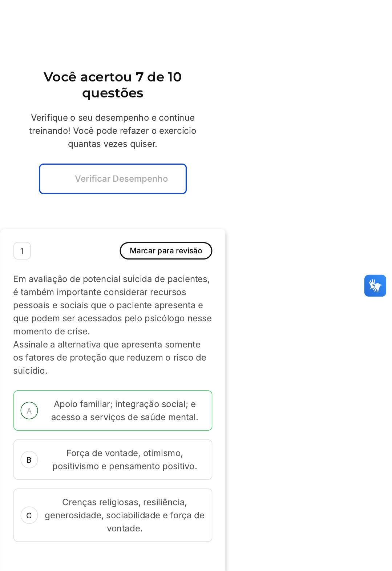This screenshot has width=392, height=571.
Task: Click the word 'questões' in the heading
Action: 113,93
